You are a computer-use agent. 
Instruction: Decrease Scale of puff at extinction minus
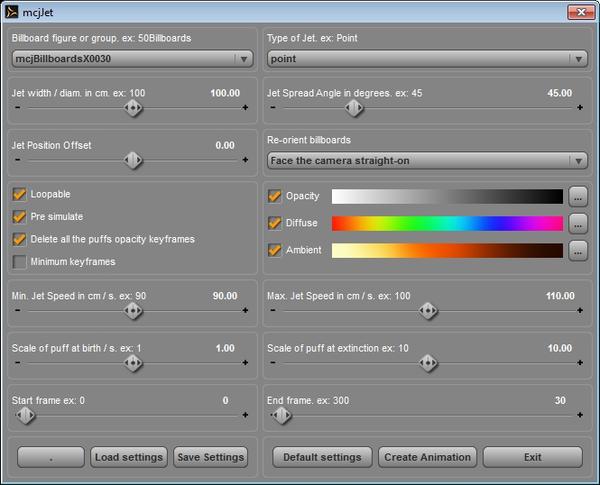(x=272, y=363)
